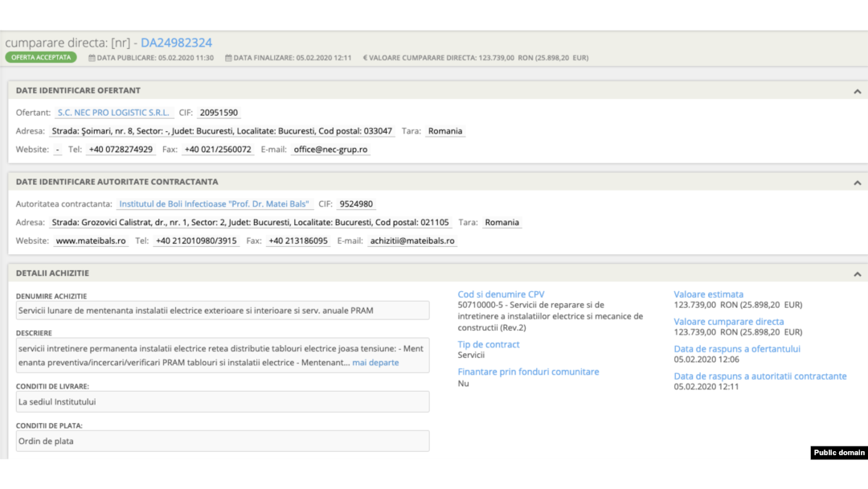Screen dimensions: 868x489
Task: Collapse the DATE IDENTIFICARE AUTORITATE CONTRACTANTA section
Action: 857,183
